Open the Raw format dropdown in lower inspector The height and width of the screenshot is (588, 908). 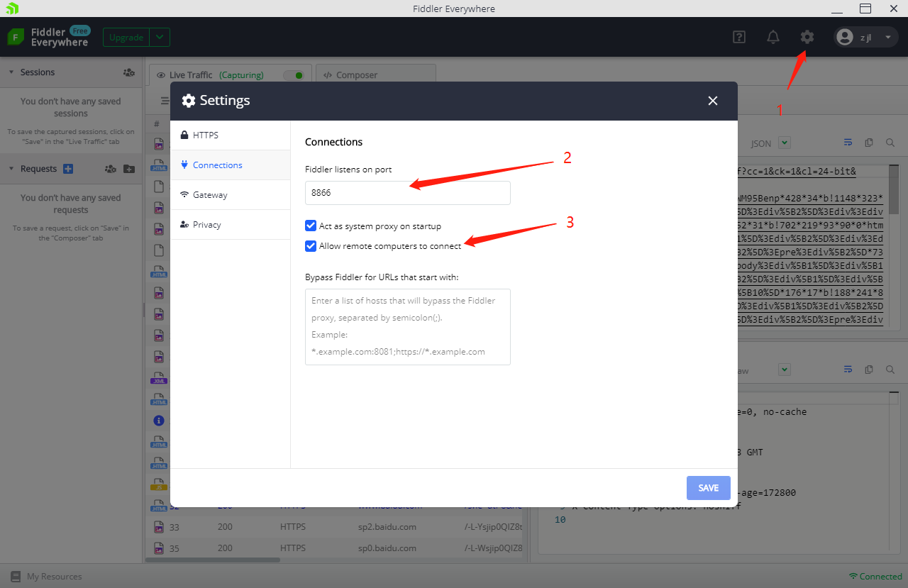784,370
